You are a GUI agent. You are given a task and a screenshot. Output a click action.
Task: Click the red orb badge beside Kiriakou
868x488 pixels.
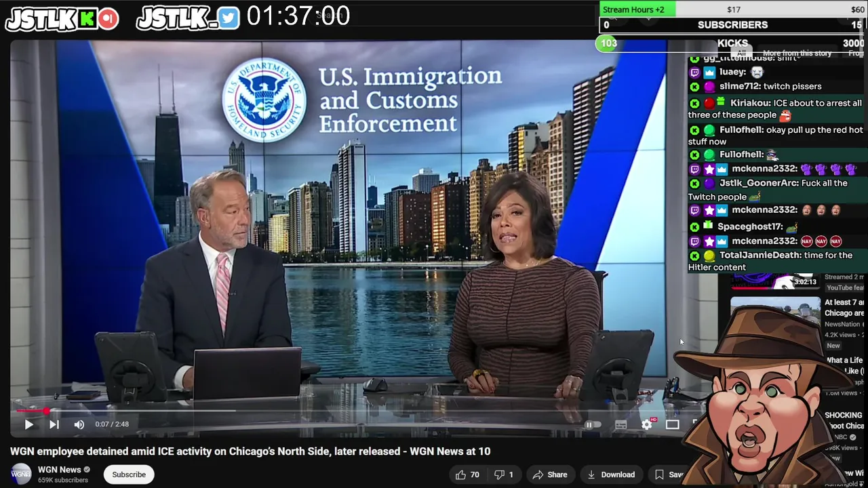[709, 104]
